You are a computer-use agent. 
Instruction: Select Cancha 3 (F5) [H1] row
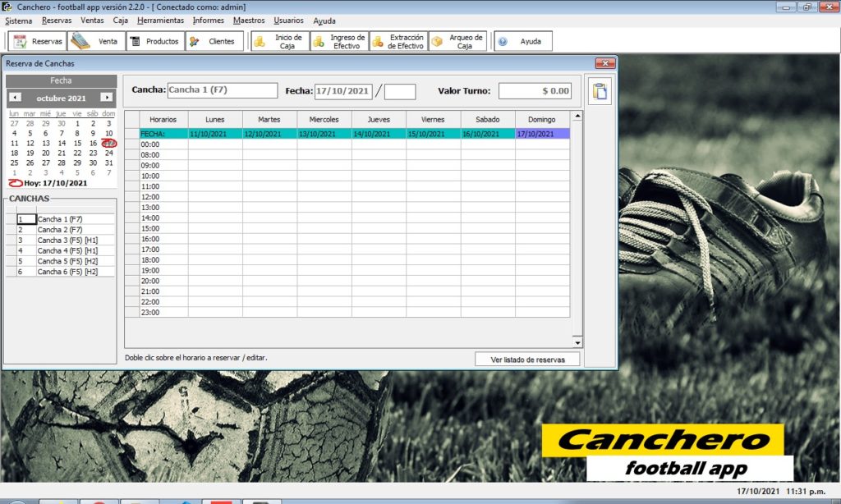(x=60, y=241)
